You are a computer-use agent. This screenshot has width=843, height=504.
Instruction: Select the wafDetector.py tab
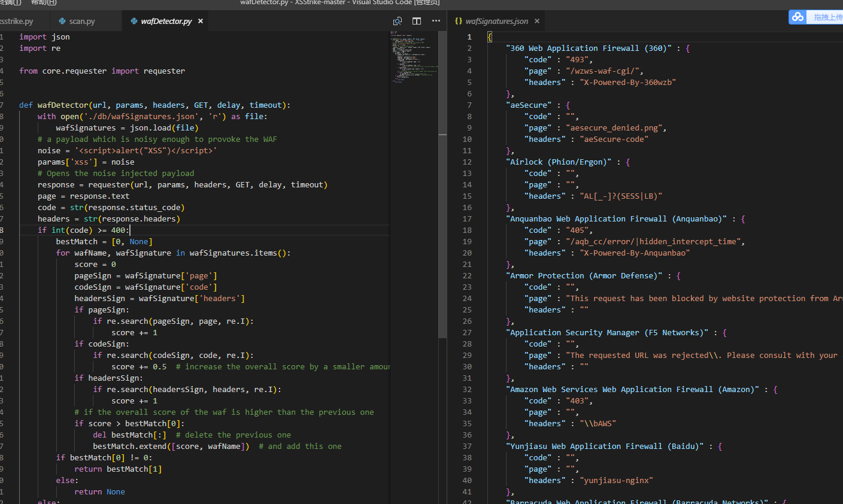166,21
